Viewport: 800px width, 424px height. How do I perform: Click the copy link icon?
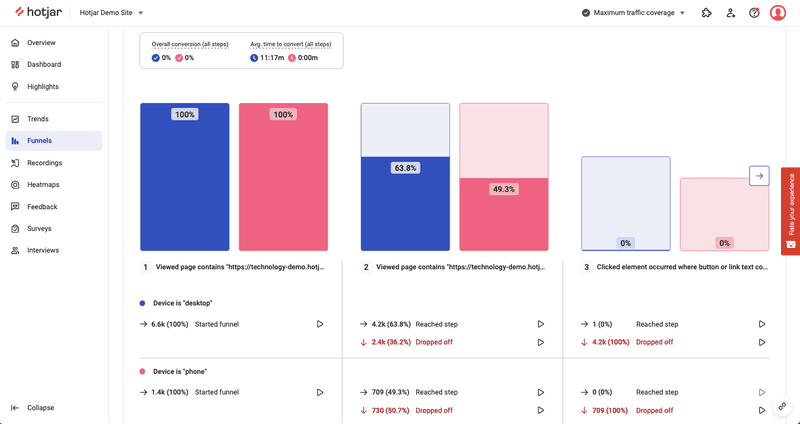pos(783,407)
